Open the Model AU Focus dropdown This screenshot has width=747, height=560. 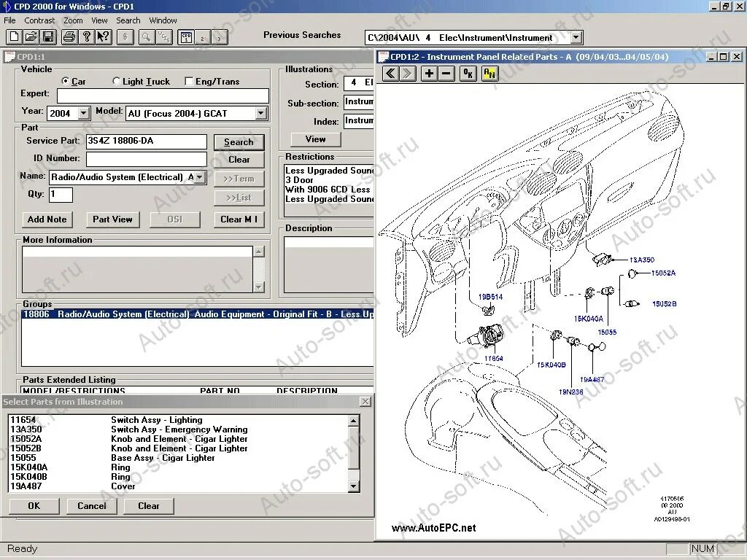260,114
